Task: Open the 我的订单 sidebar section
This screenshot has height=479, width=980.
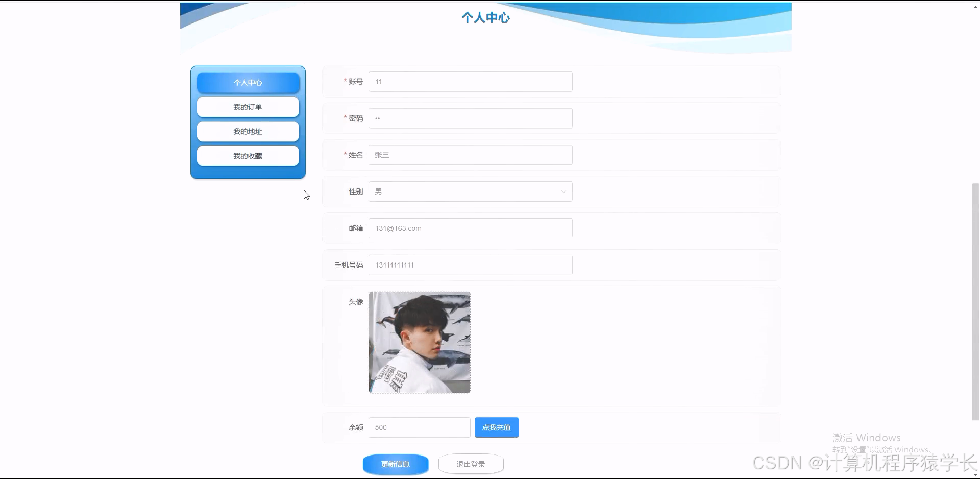Action: pyautogui.click(x=248, y=107)
